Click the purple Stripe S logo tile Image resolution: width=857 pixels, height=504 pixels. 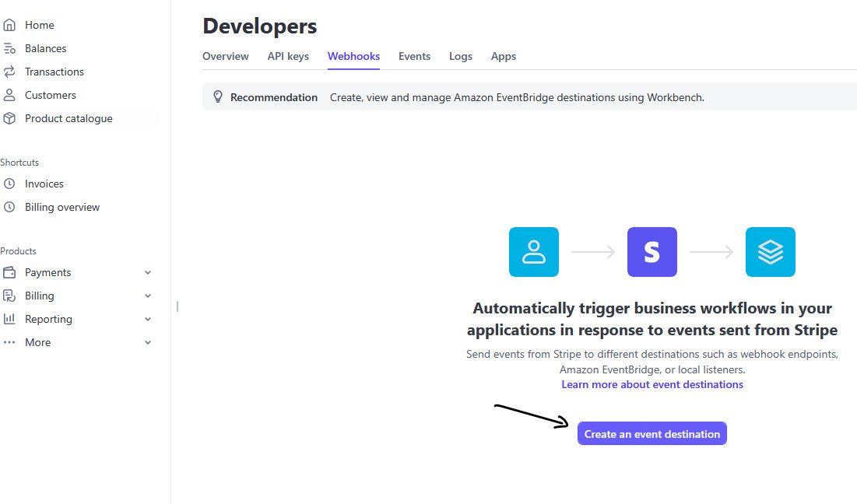[652, 252]
